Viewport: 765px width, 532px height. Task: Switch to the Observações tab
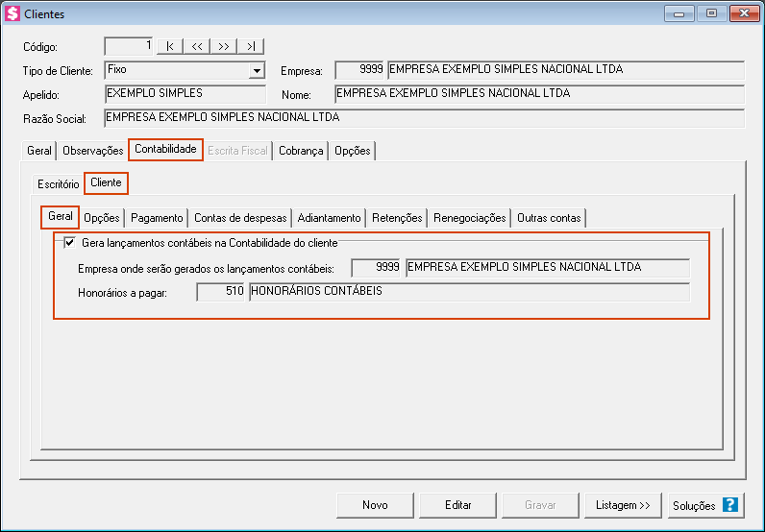coord(92,151)
